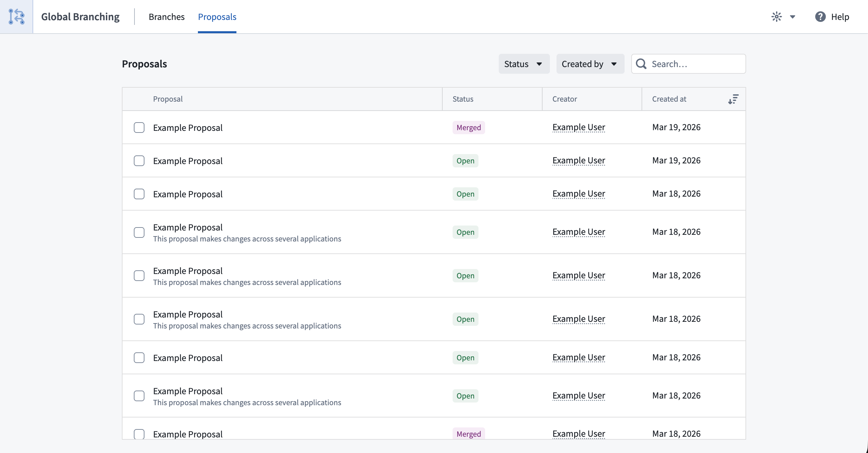Click inside the Search input field
The height and width of the screenshot is (453, 868).
(x=694, y=64)
